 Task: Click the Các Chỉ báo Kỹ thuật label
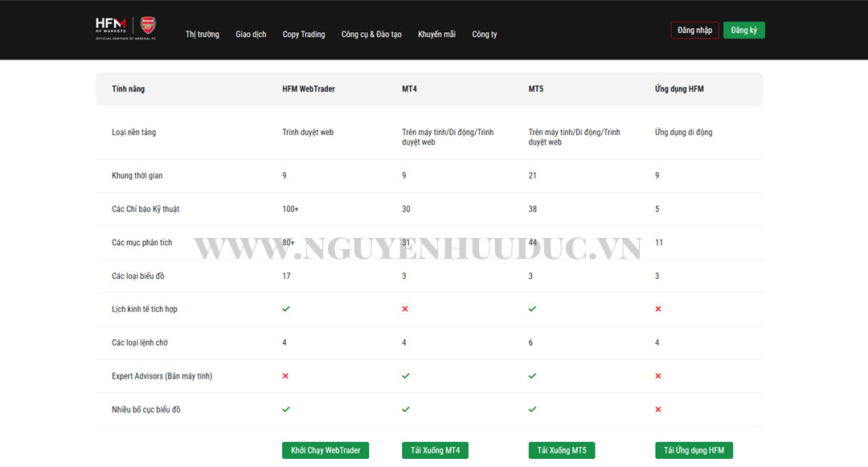coord(145,209)
